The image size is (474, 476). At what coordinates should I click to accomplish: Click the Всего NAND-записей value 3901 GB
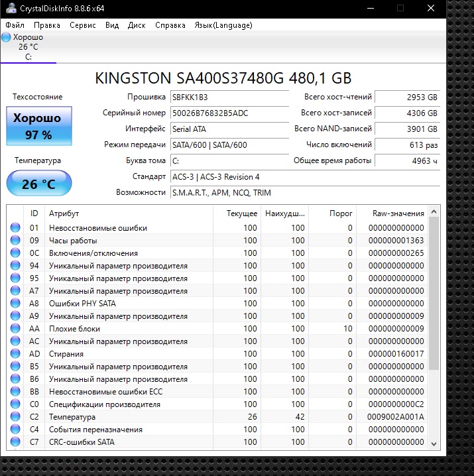point(407,129)
